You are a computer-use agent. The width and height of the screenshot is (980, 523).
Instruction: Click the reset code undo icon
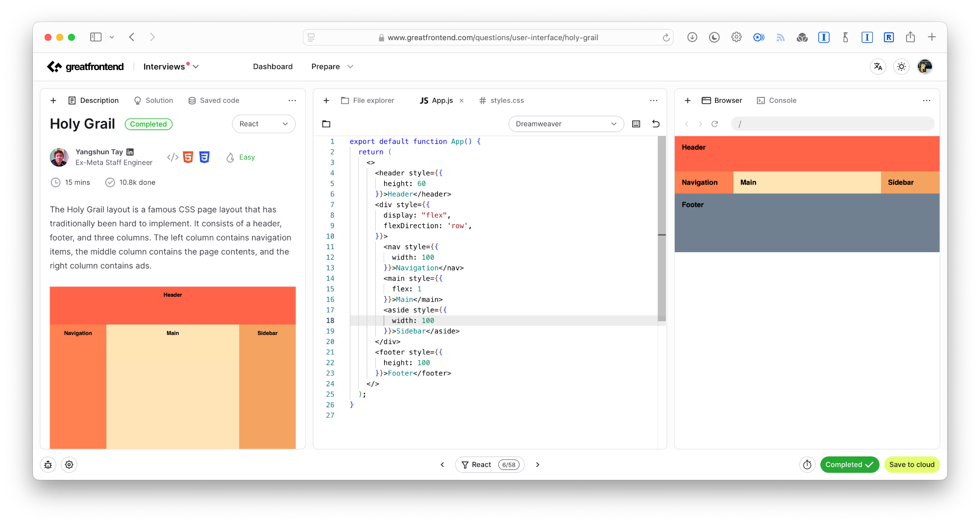(x=656, y=124)
